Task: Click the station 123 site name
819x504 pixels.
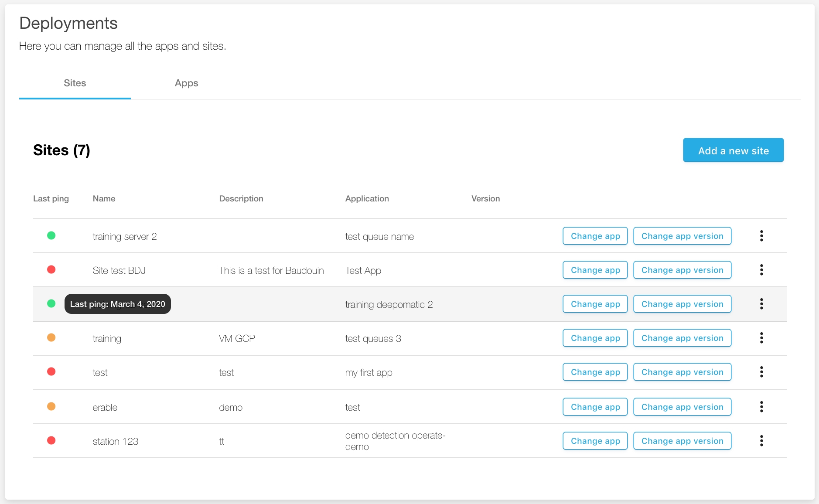Action: 115,441
